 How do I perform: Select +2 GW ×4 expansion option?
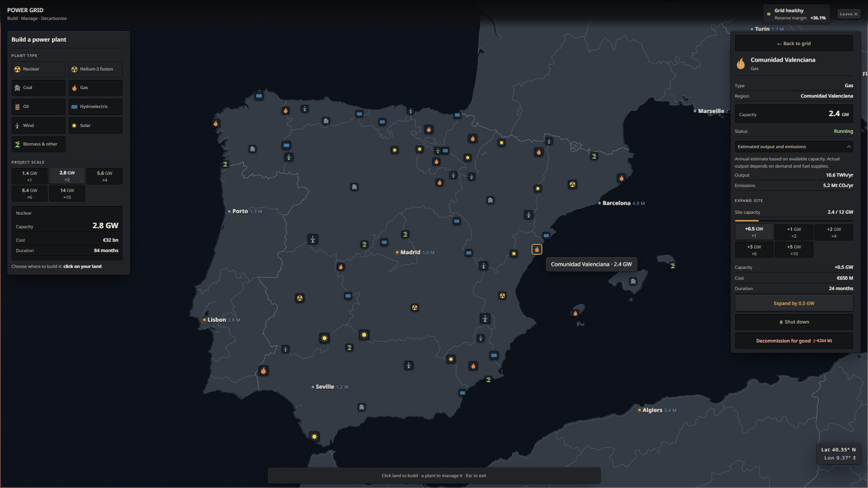834,232
